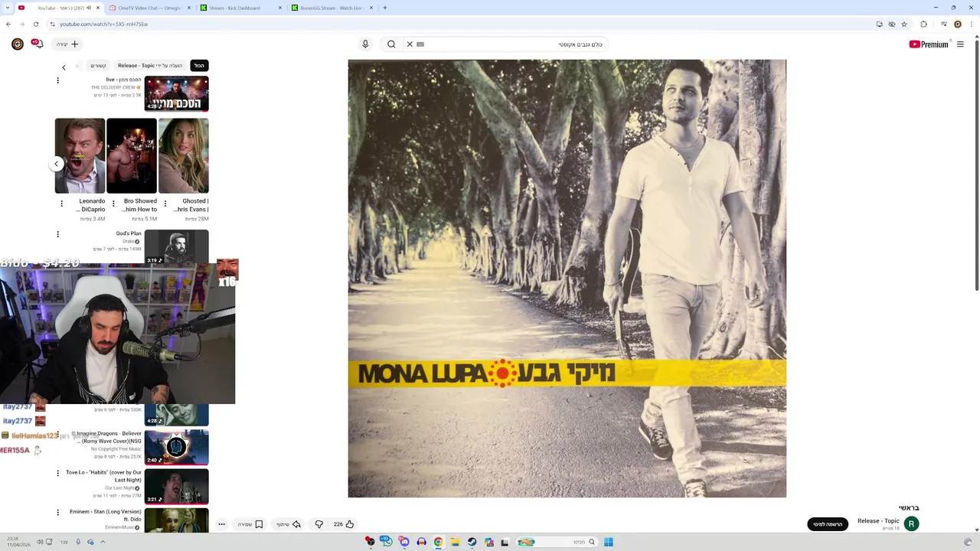Select the 'קשורים' related chip
Image resolution: width=980 pixels, height=551 pixels.
[99, 66]
